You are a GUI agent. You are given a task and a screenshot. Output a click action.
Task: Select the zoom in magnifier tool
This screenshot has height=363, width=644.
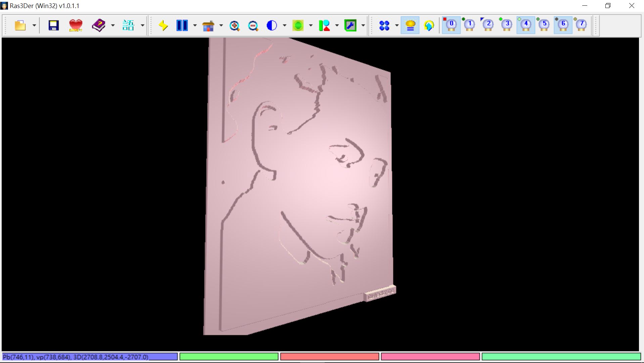(x=235, y=25)
